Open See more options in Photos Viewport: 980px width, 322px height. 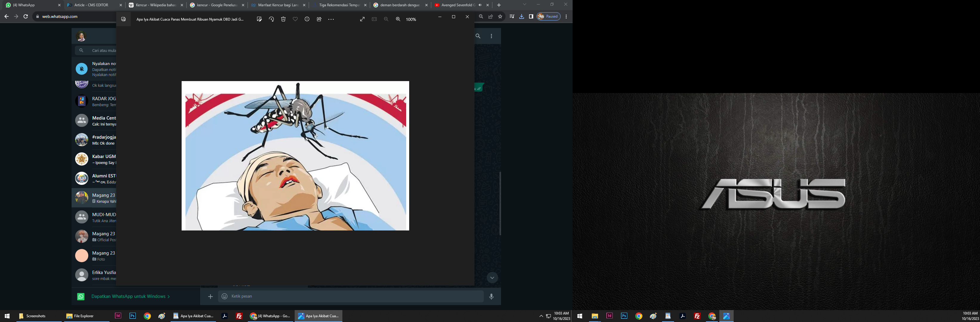[331, 19]
